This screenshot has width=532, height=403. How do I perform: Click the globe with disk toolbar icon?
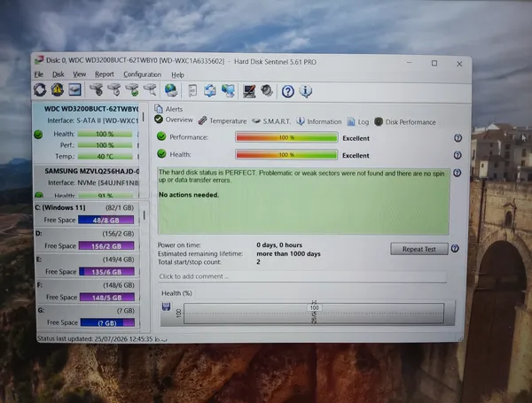tap(170, 90)
